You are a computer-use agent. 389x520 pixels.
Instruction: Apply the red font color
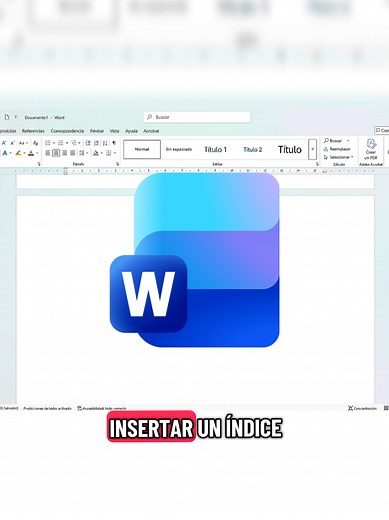pos(31,153)
